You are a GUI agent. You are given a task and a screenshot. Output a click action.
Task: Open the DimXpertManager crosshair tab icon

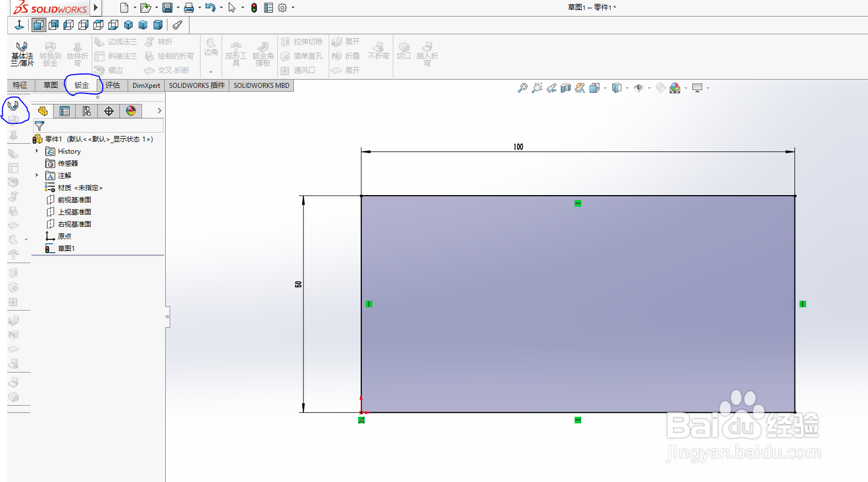coord(109,111)
